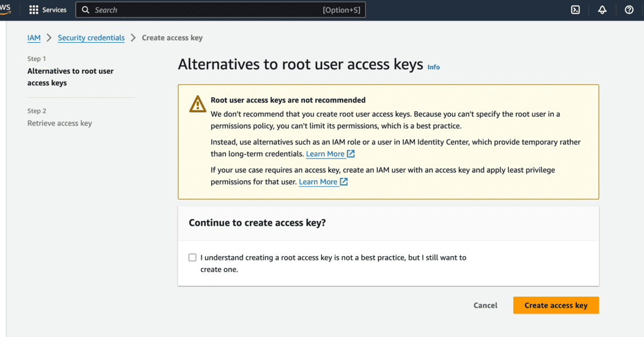Open Learn More about IAM role alternatives
The width and height of the screenshot is (644, 337).
point(325,154)
